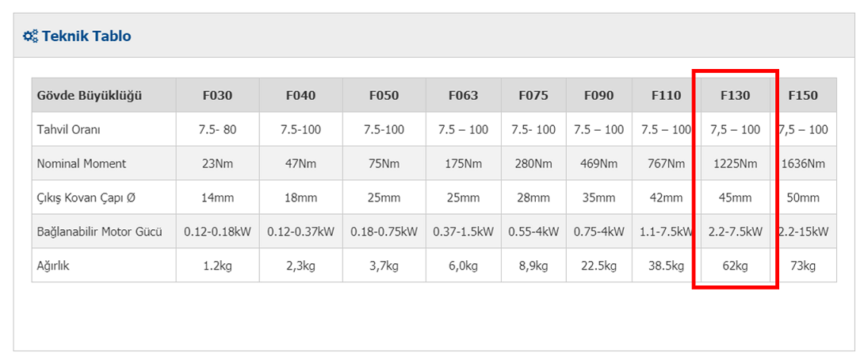Screen dimensions: 868x364
Task: Select the 45mm bore diameter cell
Action: [735, 197]
